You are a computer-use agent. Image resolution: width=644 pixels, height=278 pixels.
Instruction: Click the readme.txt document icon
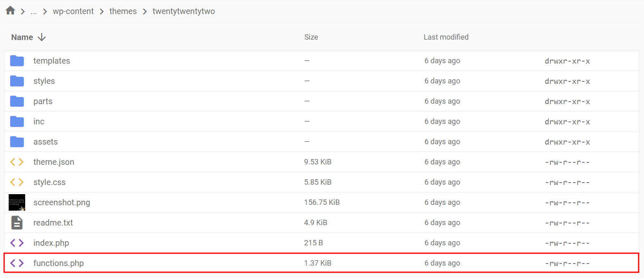pyautogui.click(x=17, y=223)
